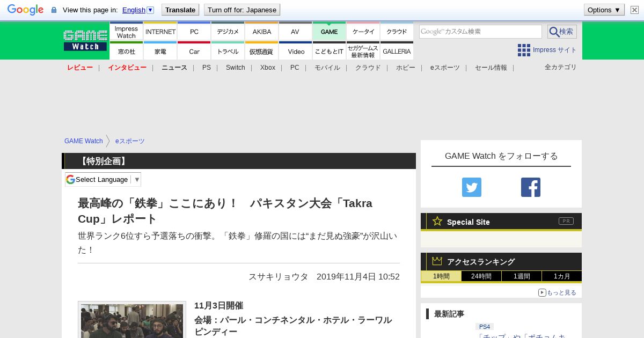This screenshot has width=644, height=338.
Task: Open the Video site tab
Action: pos(295,51)
